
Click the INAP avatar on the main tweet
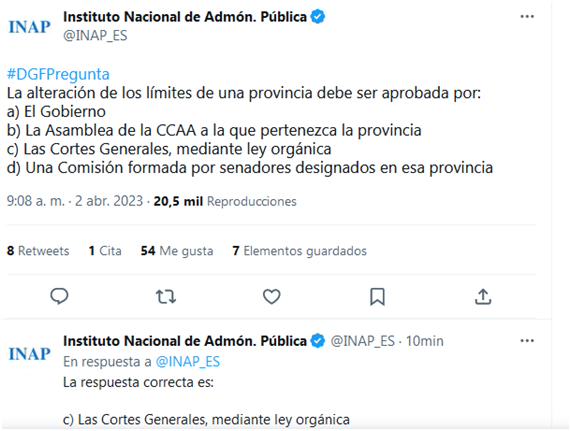[29, 27]
